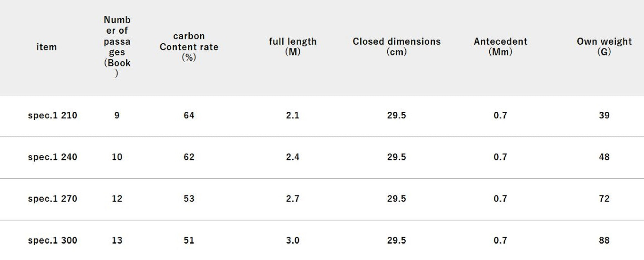Screen dimensions: 644x260
Task: Click the "carbon Content rate (%)" header
Action: [189, 47]
